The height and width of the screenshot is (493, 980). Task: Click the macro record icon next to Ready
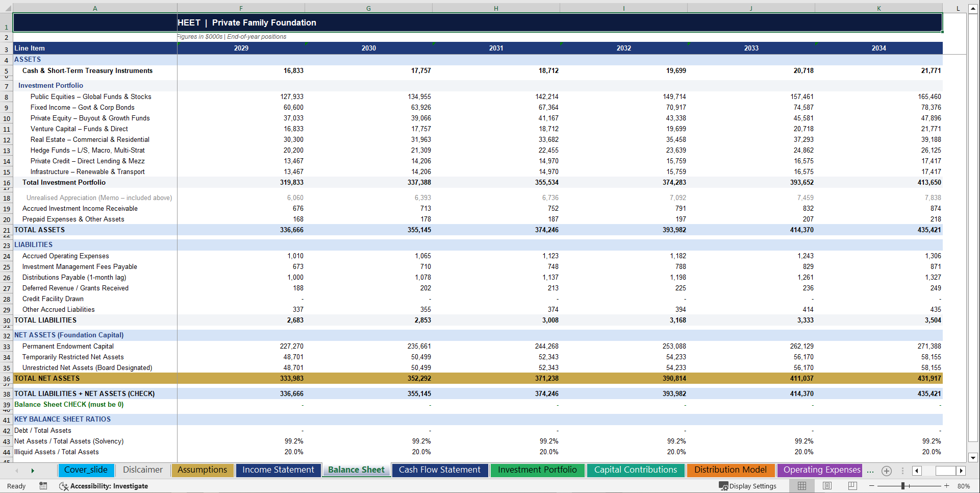[x=43, y=486]
